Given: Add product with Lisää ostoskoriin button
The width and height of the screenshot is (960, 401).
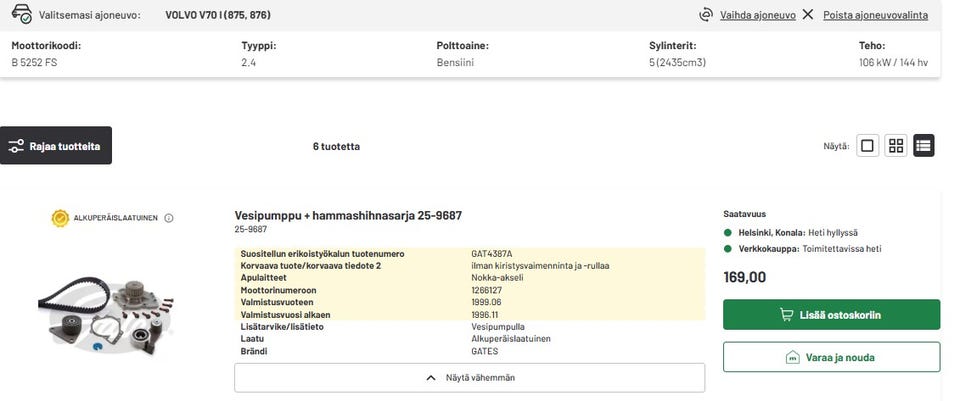Looking at the screenshot, I should point(831,315).
